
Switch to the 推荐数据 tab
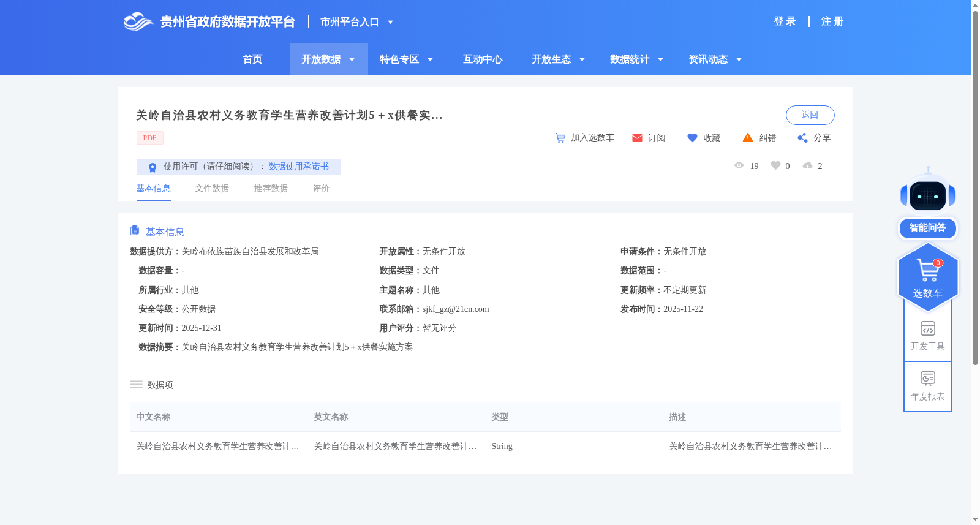pyautogui.click(x=271, y=189)
